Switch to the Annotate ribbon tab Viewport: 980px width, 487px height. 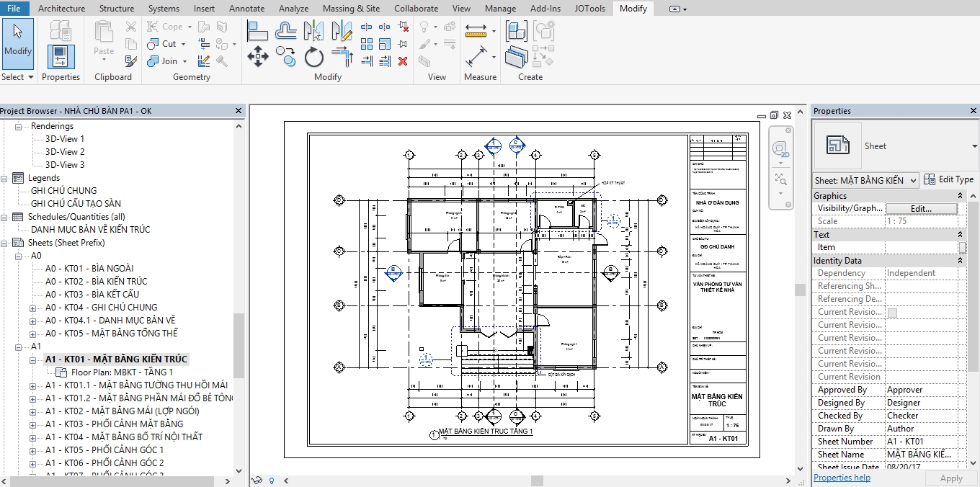point(246,9)
